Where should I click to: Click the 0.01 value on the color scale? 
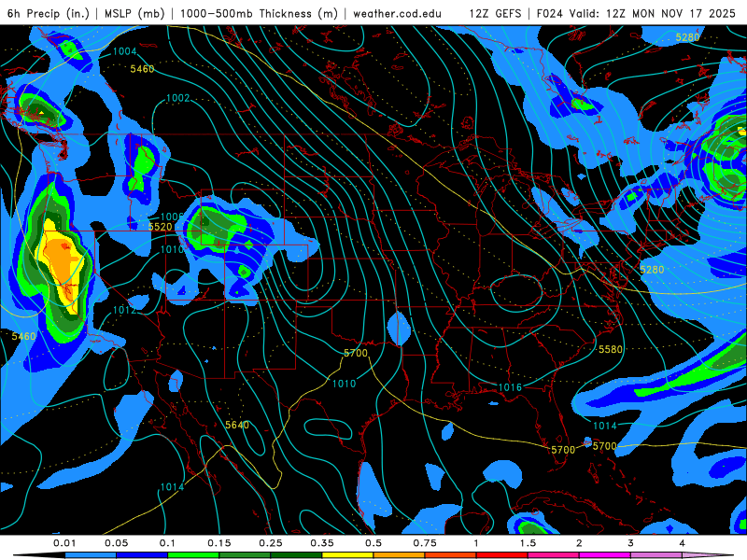[64, 543]
